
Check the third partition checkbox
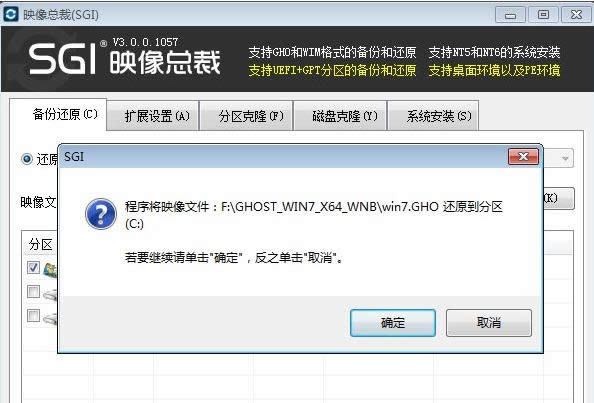click(33, 315)
